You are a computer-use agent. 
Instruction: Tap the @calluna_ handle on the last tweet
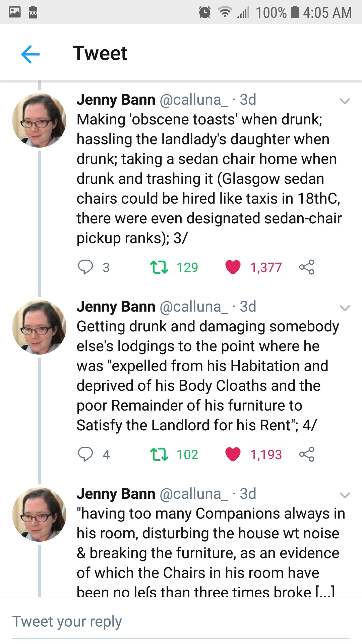coord(194,494)
